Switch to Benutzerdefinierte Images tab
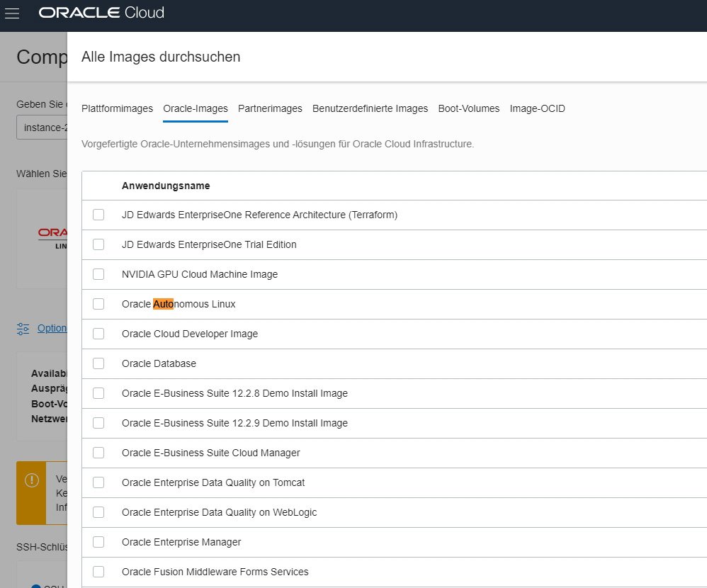Screen dimensions: 707x588 coord(370,108)
